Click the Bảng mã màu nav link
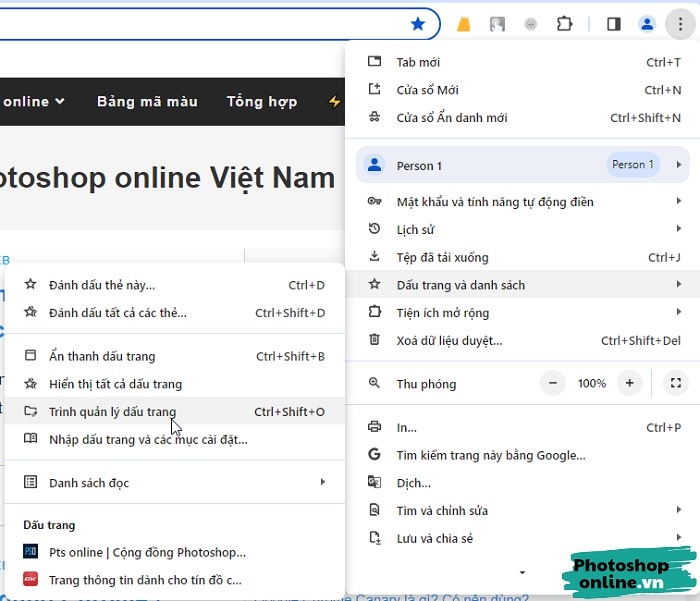Screen dimensions: 700x601 click(x=147, y=101)
